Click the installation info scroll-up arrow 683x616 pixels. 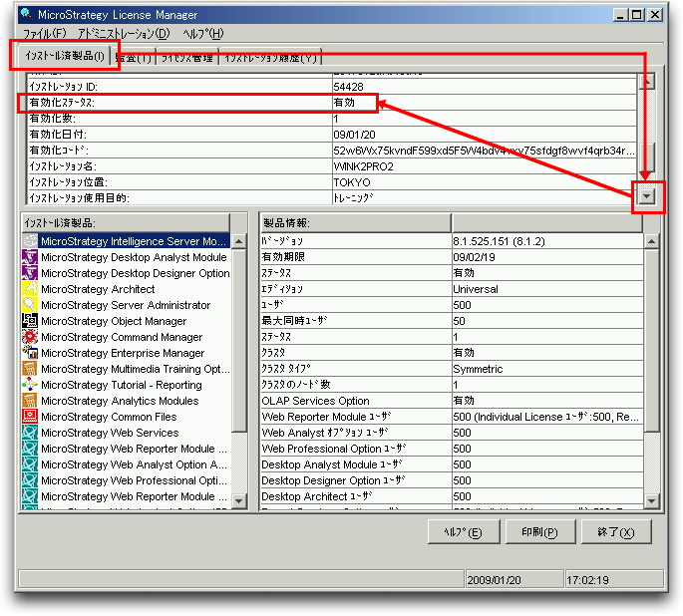coord(647,82)
